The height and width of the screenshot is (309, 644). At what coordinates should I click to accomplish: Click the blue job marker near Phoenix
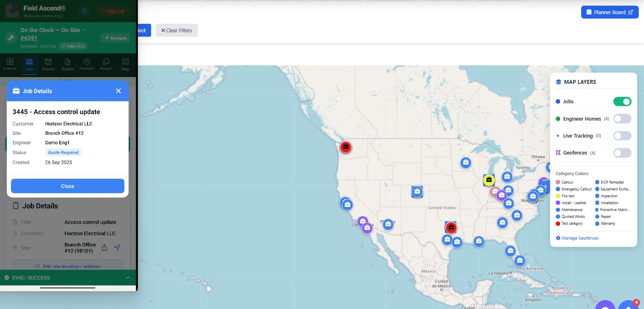(388, 224)
